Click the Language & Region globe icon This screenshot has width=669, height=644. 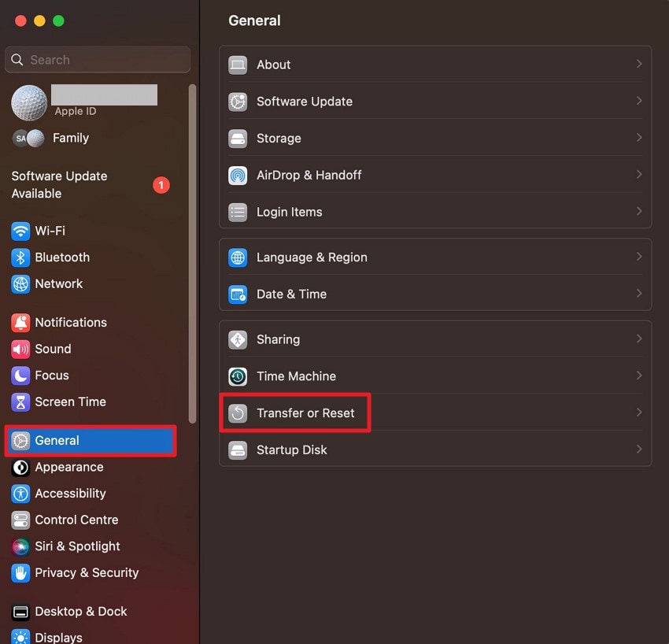pyautogui.click(x=238, y=257)
